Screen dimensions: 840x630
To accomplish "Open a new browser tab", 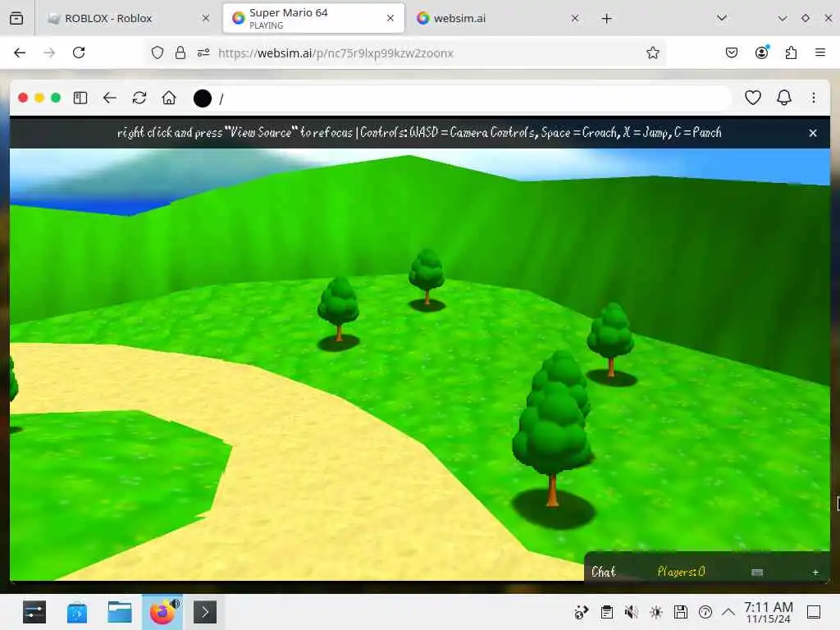I will click(x=606, y=19).
